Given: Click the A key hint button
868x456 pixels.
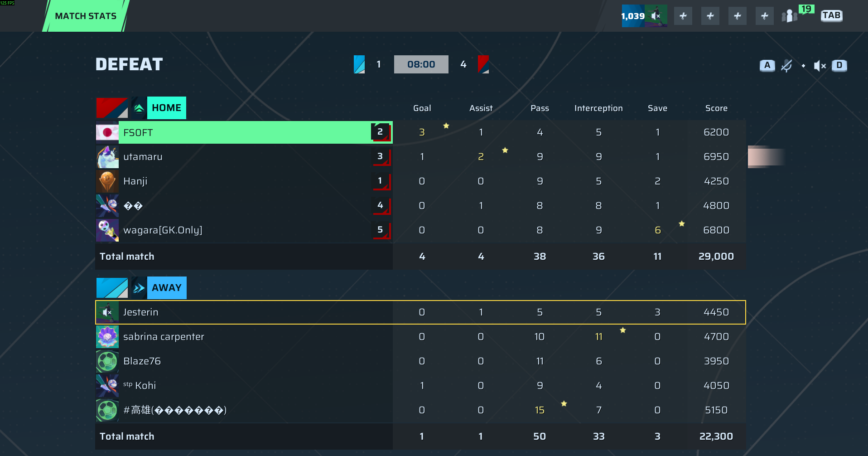Looking at the screenshot, I should pos(767,65).
